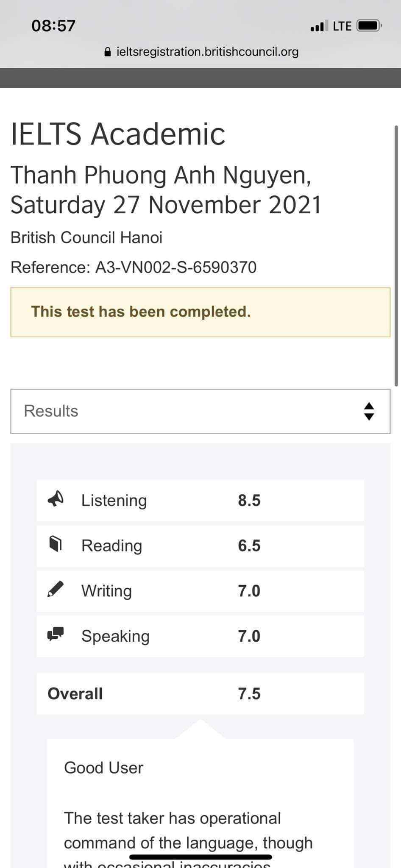Click the Writing pencil icon
Viewport: 401px width, 868px height.
[56, 589]
